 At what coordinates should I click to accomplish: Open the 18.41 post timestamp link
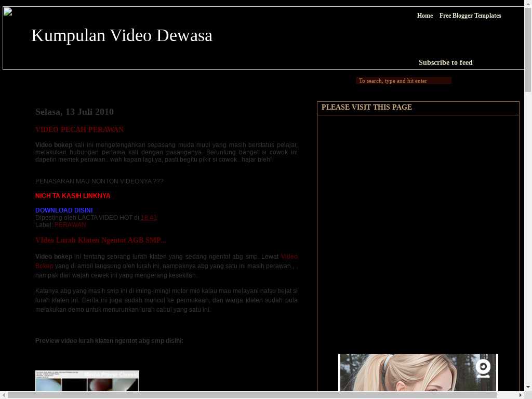pos(148,218)
